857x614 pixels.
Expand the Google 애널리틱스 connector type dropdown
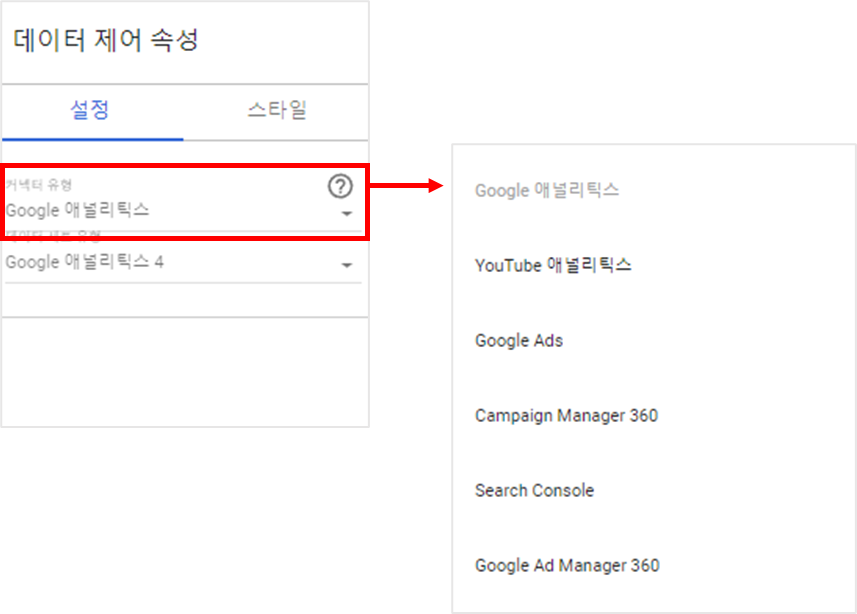click(184, 210)
